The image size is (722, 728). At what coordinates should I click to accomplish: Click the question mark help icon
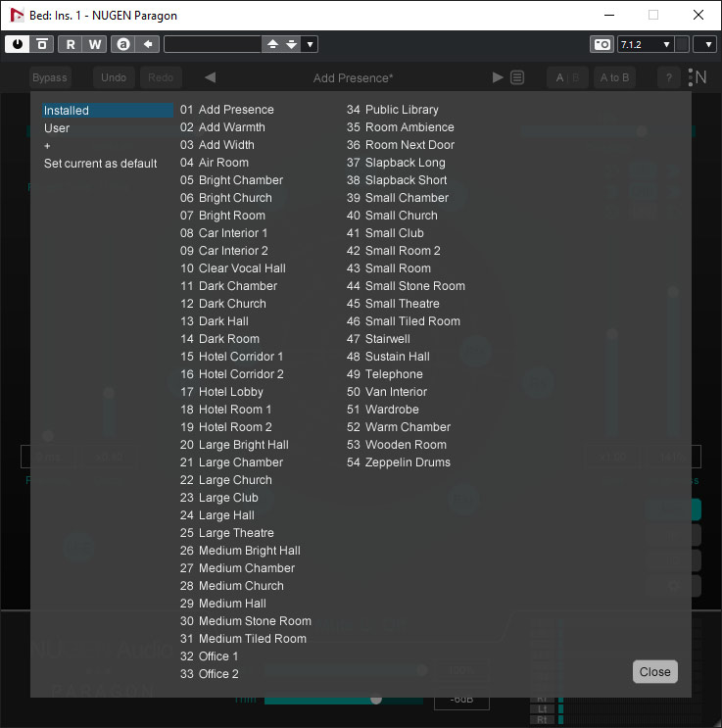[670, 77]
